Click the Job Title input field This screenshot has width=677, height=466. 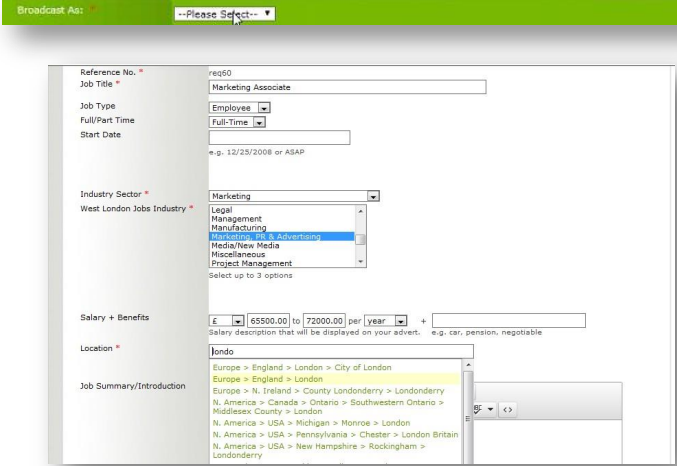[348, 87]
